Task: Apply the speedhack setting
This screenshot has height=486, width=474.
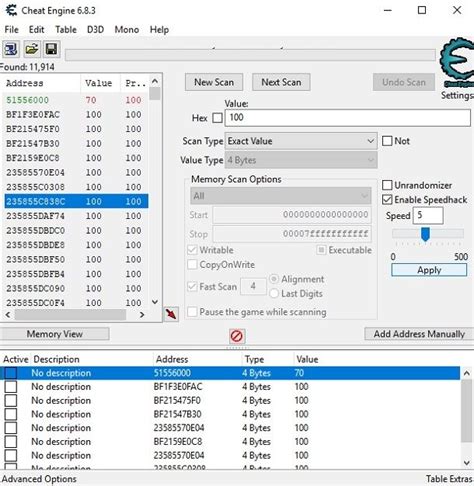Action: pos(429,270)
